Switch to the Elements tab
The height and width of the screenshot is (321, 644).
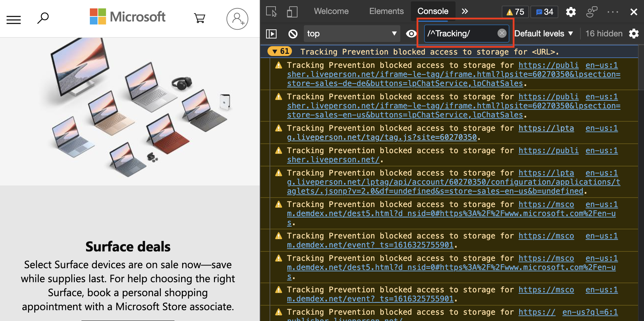pos(386,11)
